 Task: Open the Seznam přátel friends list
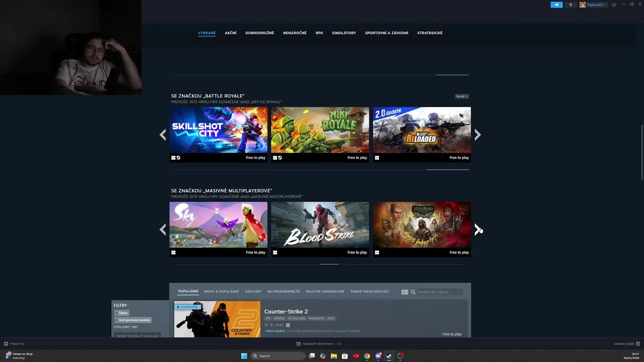tap(626, 344)
